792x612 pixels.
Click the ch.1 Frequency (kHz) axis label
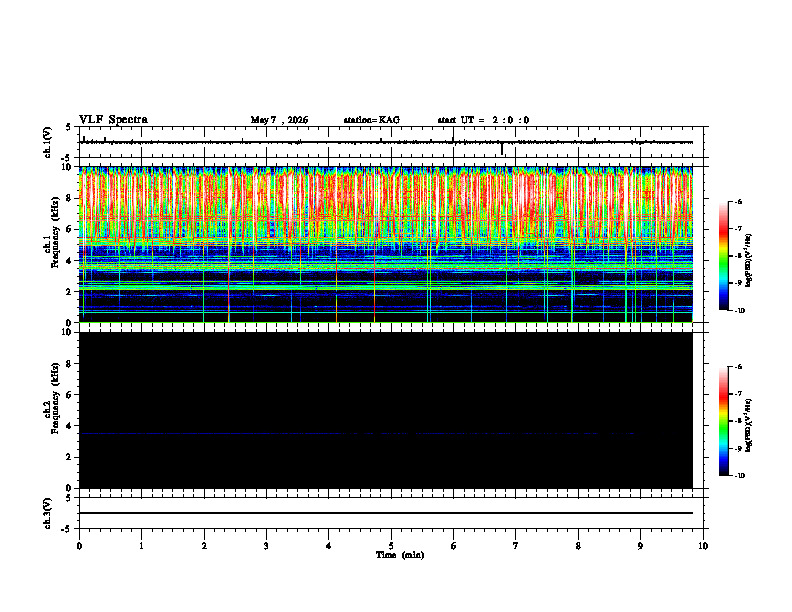pos(52,244)
